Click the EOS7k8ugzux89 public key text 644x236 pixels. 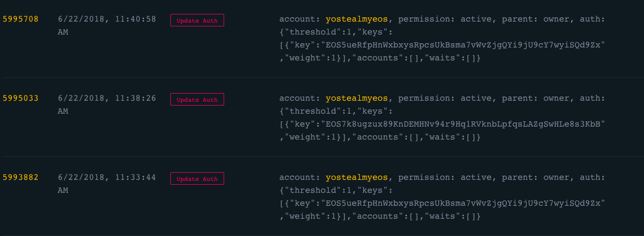463,124
